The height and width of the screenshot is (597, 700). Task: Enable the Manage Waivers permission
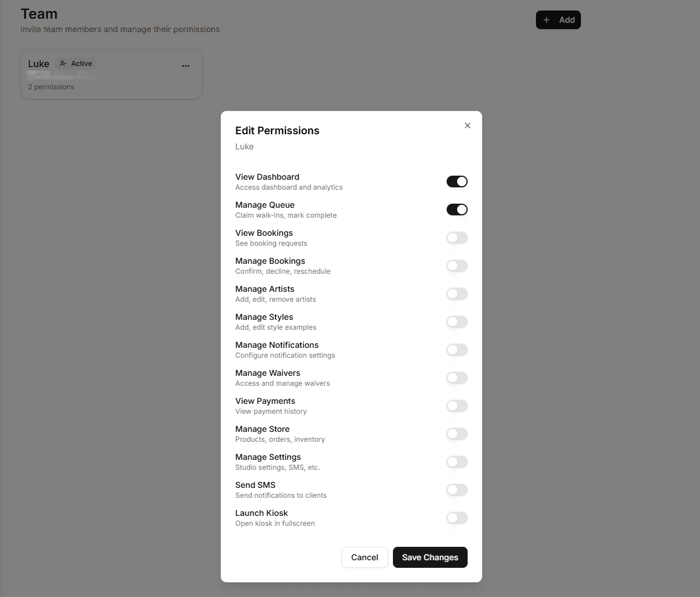coord(457,378)
